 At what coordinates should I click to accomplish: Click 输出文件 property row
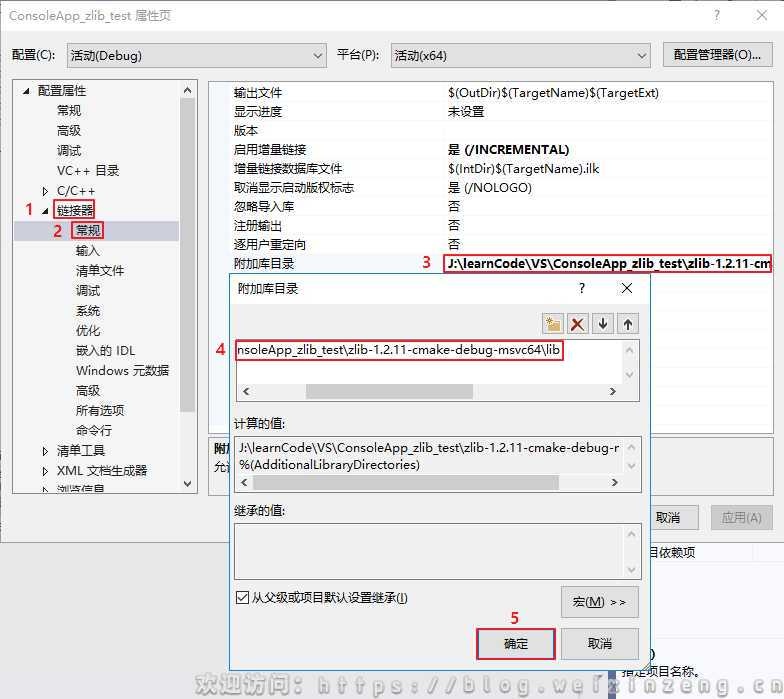(502, 92)
